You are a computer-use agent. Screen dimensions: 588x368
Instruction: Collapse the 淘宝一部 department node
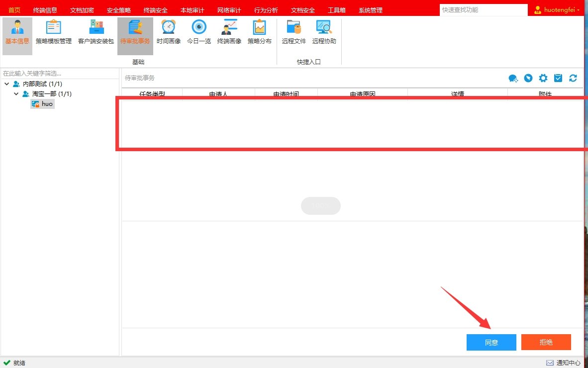coord(15,93)
